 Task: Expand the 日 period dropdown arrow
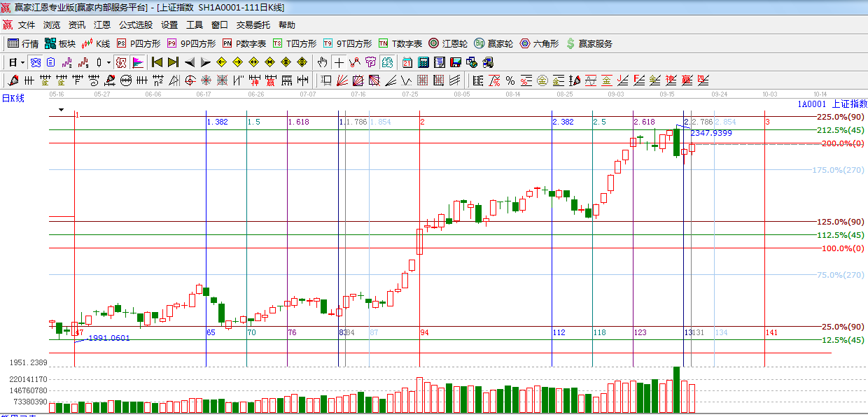pos(22,62)
